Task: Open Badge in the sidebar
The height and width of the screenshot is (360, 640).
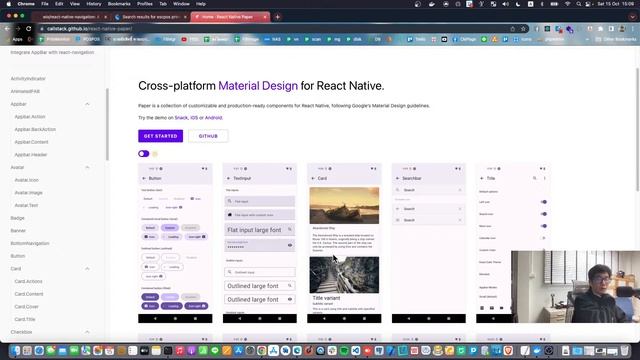Action: click(18, 218)
